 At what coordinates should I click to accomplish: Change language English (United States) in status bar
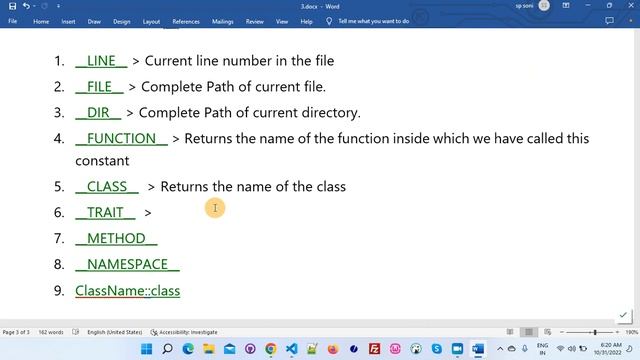[115, 332]
